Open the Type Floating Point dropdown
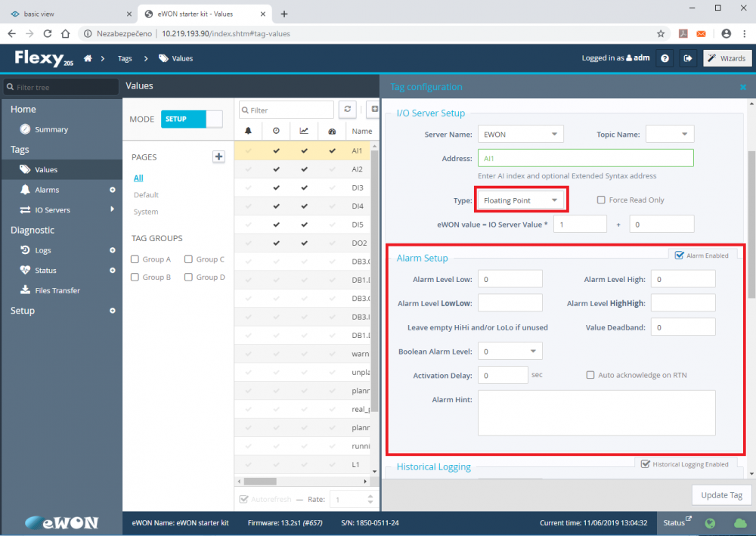 pos(521,200)
